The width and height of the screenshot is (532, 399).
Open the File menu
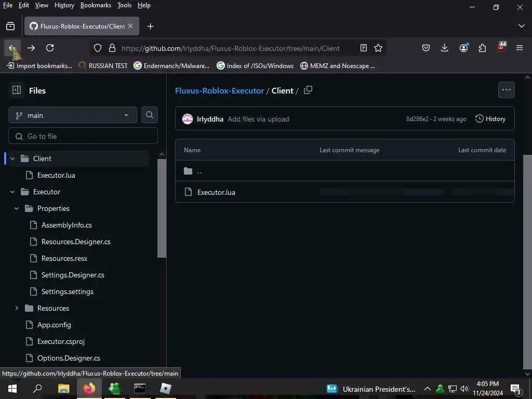click(x=7, y=5)
